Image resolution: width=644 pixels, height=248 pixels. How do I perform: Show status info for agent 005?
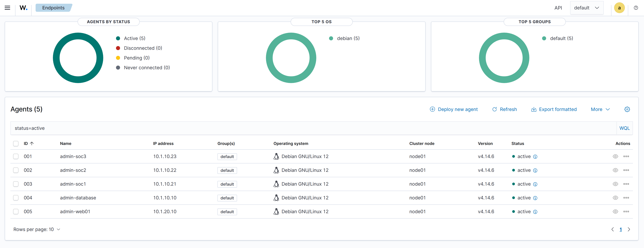[535, 212]
